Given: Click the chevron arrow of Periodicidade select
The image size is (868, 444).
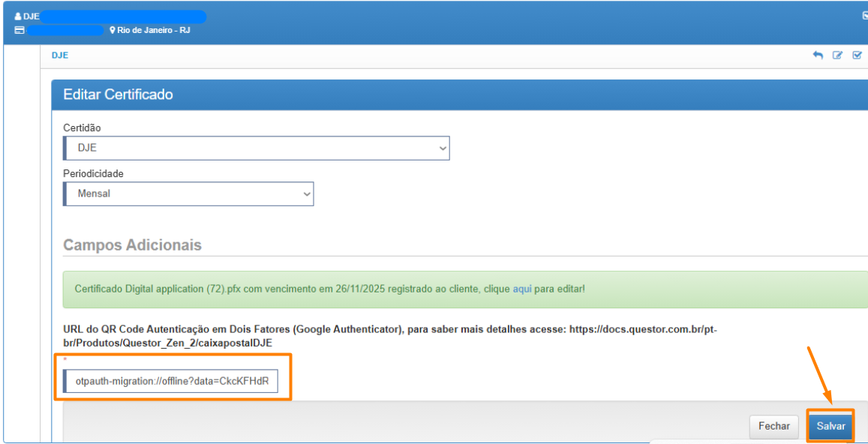Looking at the screenshot, I should click(x=306, y=193).
